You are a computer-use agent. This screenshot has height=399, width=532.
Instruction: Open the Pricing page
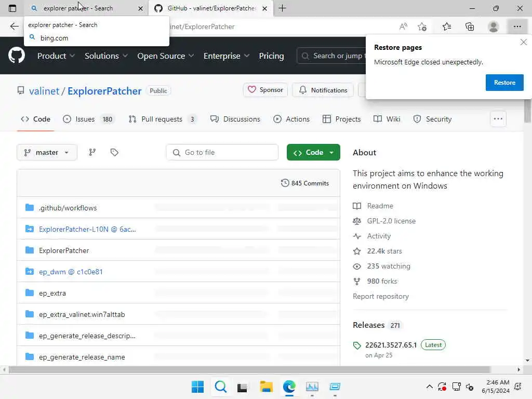[271, 56]
